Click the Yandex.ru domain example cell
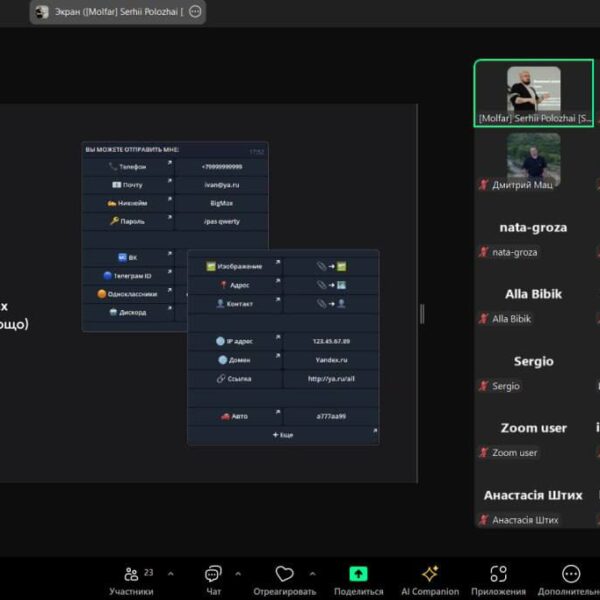Viewport: 600px width, 600px height. coord(331,360)
